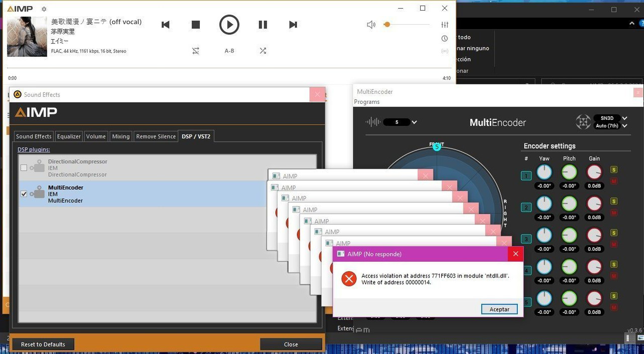Click Reset to Defaults button
The width and height of the screenshot is (644, 354).
pos(43,344)
